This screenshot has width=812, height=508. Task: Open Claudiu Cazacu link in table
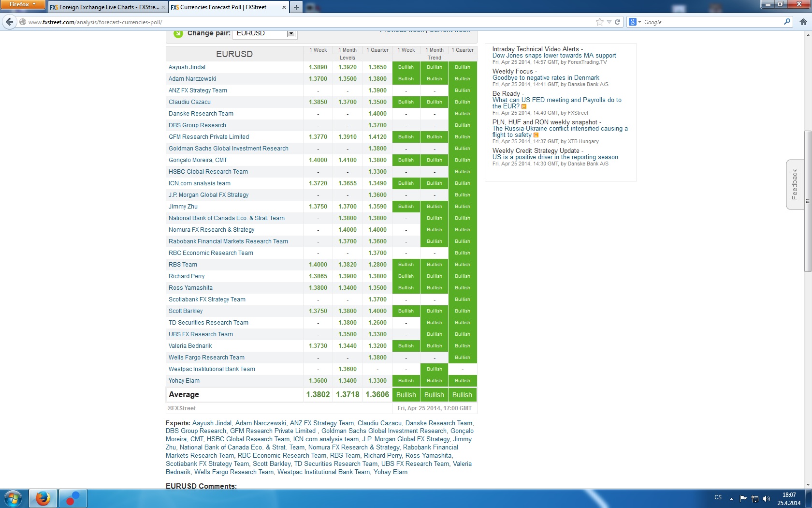(x=189, y=102)
